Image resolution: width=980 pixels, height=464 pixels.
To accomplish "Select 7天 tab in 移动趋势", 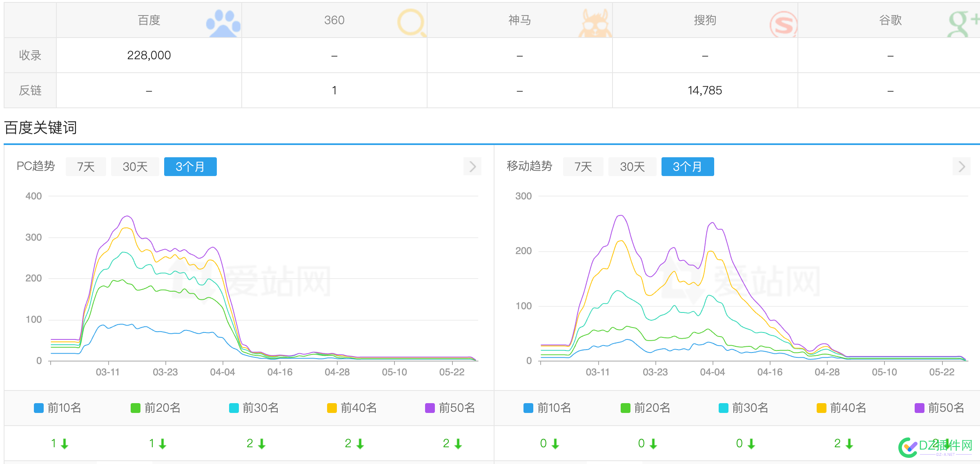I will click(x=583, y=167).
